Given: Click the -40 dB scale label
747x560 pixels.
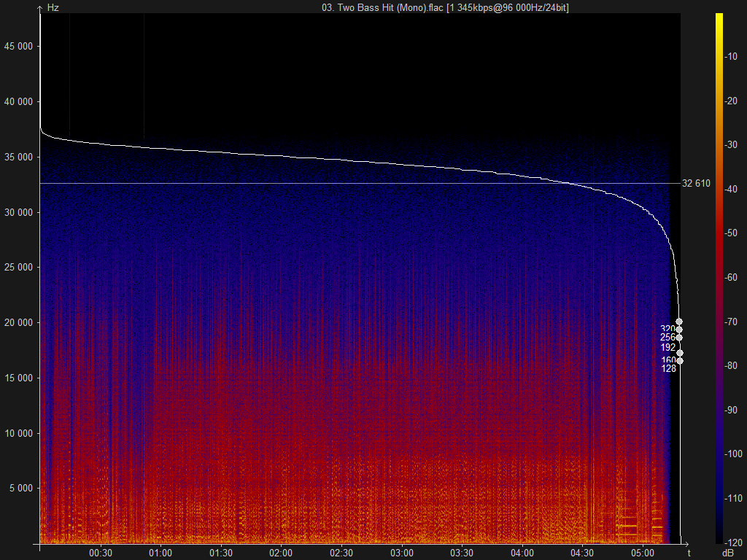Looking at the screenshot, I should [x=731, y=189].
